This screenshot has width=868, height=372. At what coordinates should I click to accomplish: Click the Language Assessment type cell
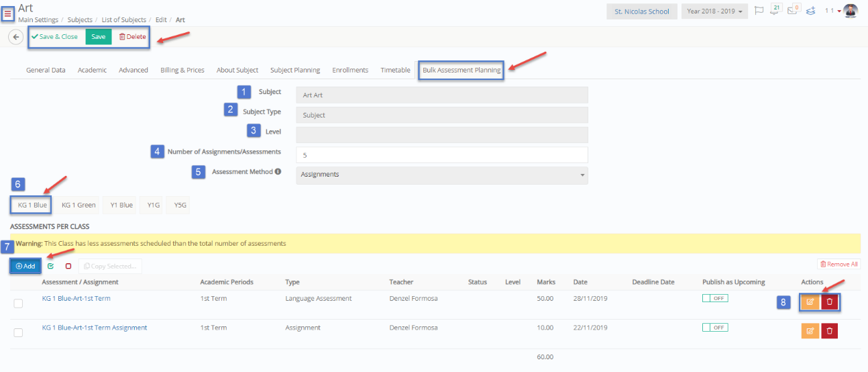point(318,298)
